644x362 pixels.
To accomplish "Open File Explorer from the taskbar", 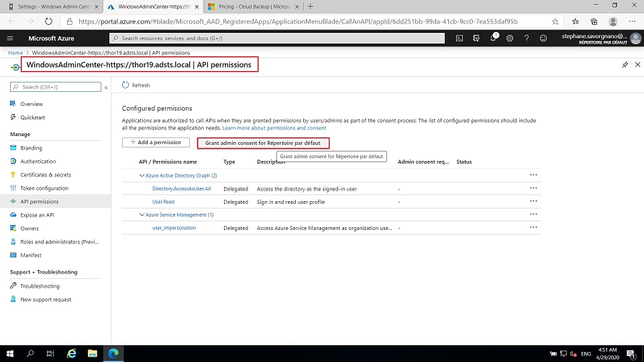I will [93, 353].
